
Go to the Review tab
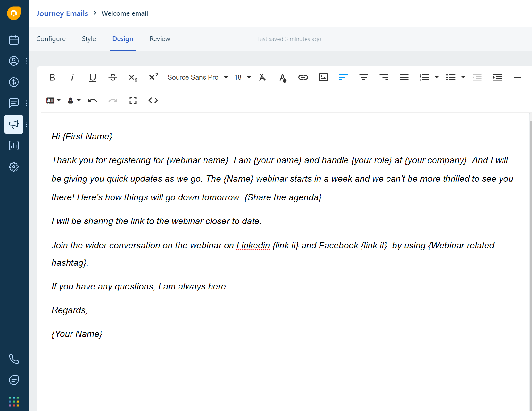point(160,39)
